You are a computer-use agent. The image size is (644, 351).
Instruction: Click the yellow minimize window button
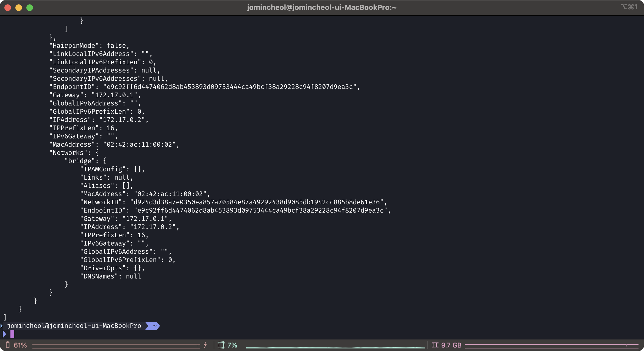click(19, 8)
